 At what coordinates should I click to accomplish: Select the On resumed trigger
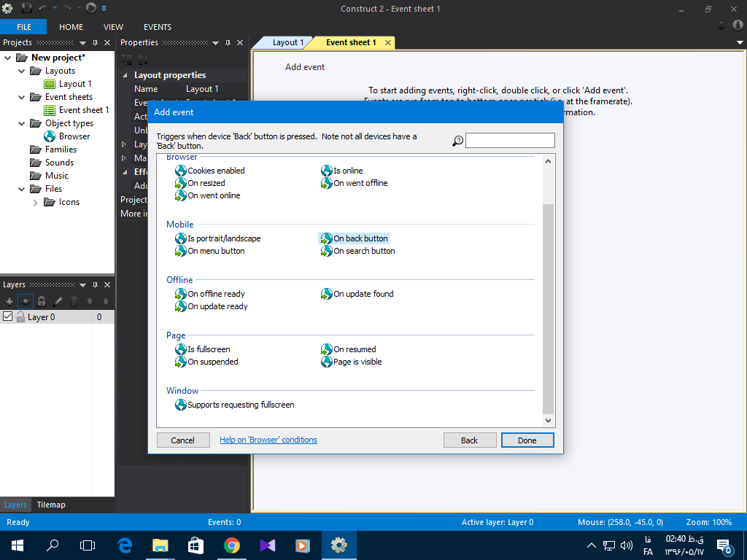(x=349, y=349)
